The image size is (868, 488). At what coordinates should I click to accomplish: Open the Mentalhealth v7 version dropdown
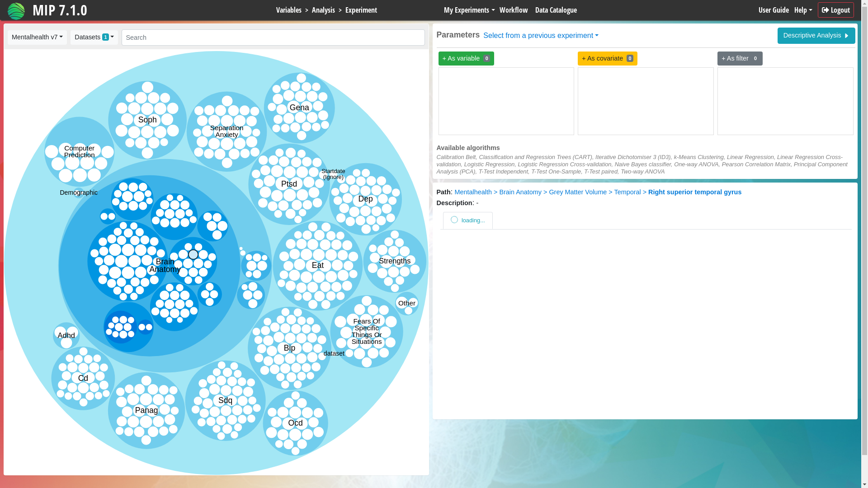[x=37, y=37]
